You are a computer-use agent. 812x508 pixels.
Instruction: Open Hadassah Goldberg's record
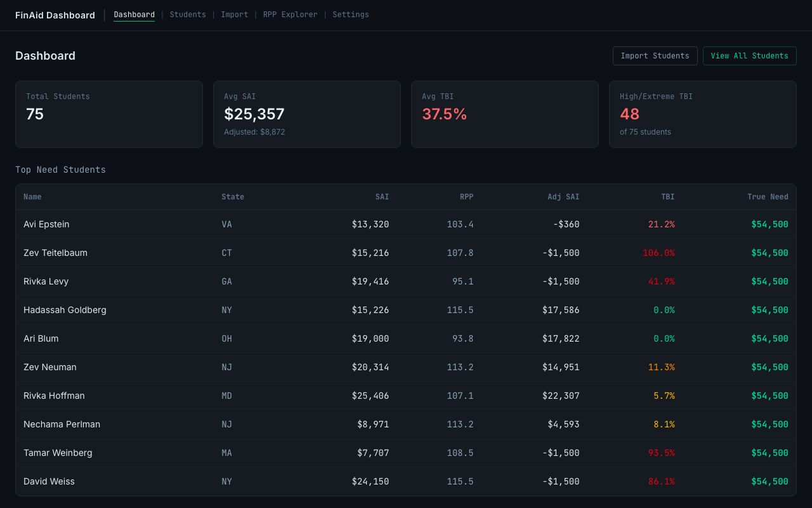click(65, 310)
